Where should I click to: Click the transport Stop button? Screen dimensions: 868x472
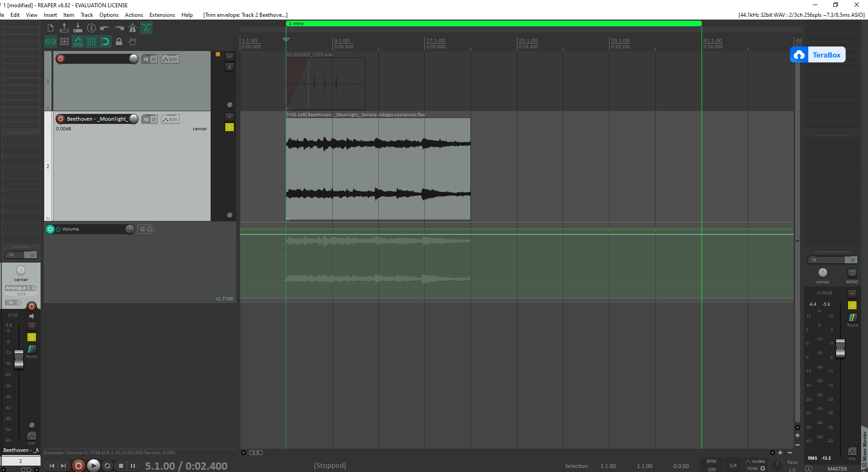pyautogui.click(x=121, y=466)
